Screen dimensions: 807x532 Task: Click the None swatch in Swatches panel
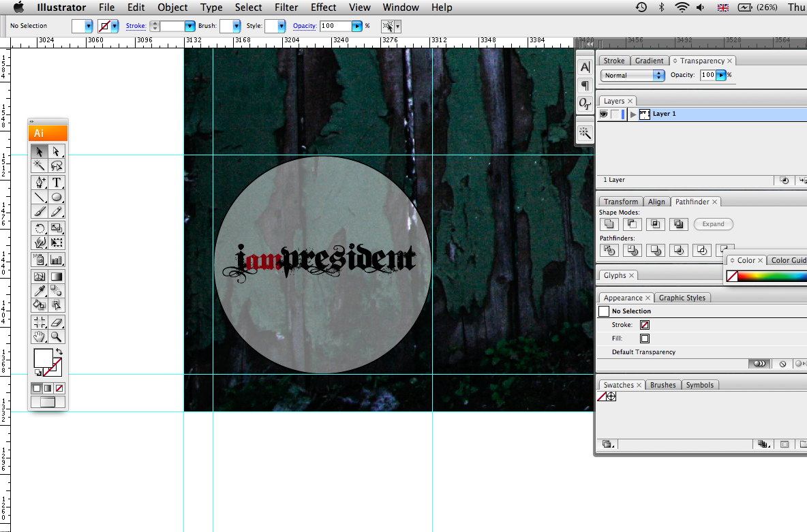click(601, 396)
